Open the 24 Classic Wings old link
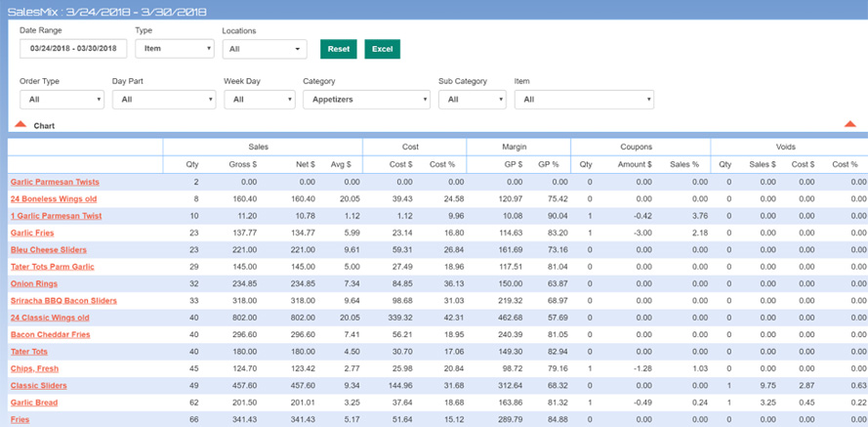This screenshot has width=868, height=427. (50, 318)
